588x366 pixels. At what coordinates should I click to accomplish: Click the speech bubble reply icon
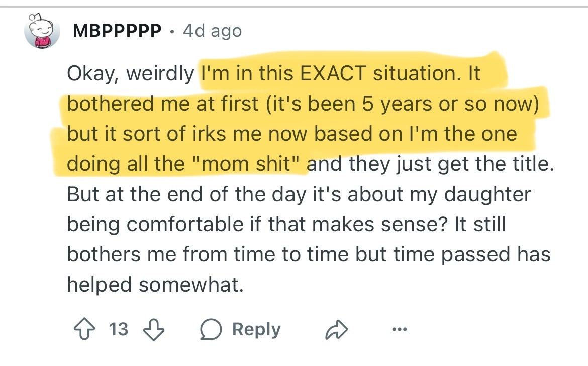point(210,330)
